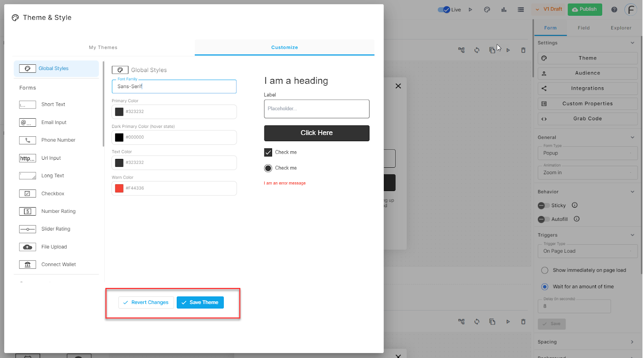
Task: Select the Phone Number form element
Action: click(56, 140)
